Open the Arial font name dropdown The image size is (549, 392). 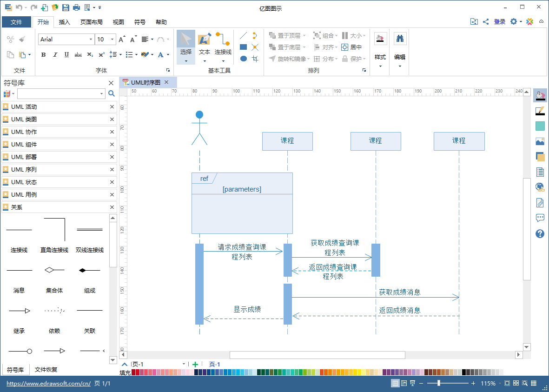coord(91,39)
